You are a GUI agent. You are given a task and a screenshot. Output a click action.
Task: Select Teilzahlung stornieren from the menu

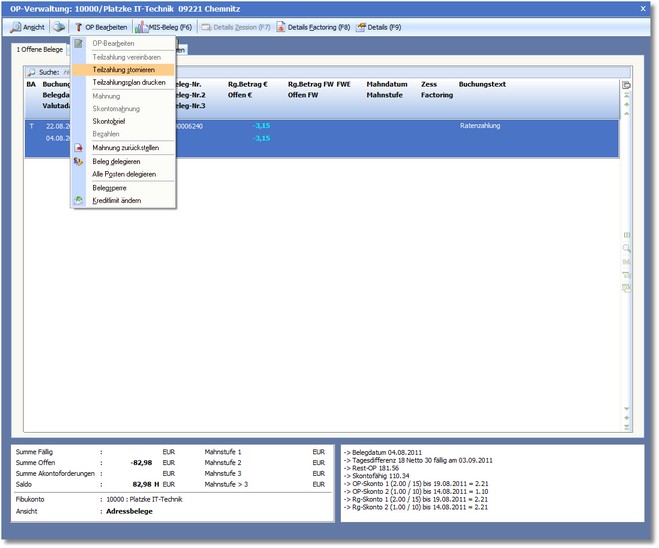point(123,70)
